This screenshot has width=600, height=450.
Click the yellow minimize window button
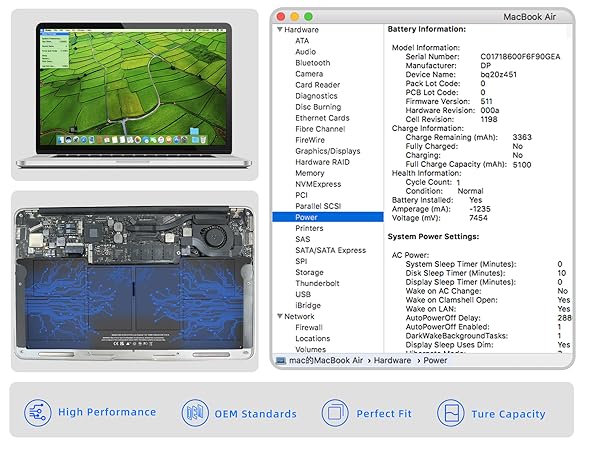coord(295,16)
